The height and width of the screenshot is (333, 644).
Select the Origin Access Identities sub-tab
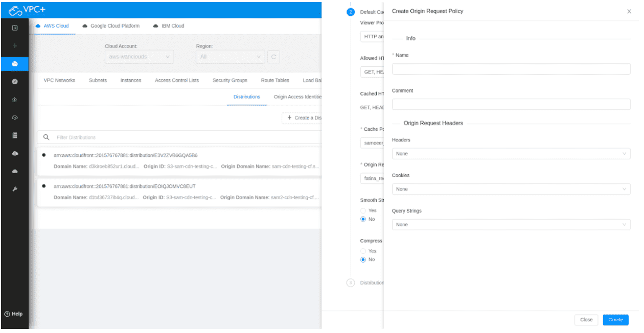point(297,97)
